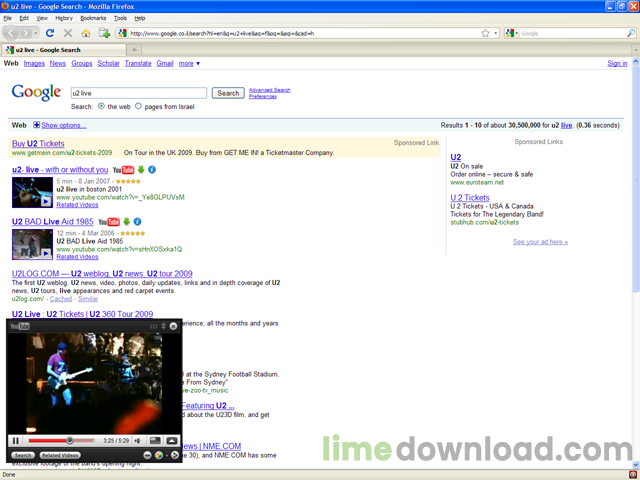Open the View menu
The width and height of the screenshot is (640, 480).
42,18
